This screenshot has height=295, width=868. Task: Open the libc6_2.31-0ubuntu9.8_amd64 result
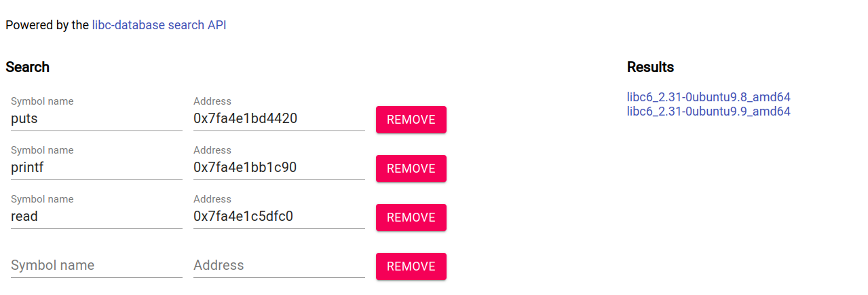click(x=709, y=97)
